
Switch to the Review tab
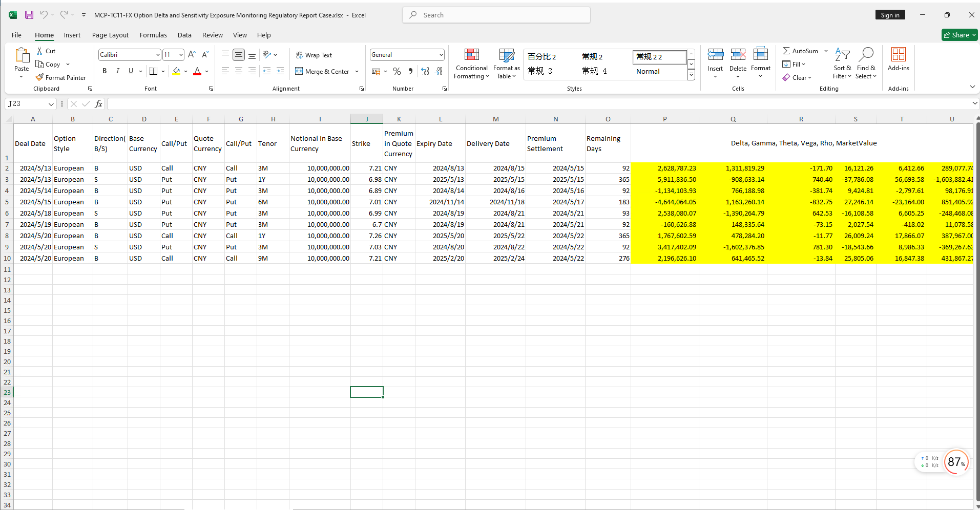click(x=213, y=35)
